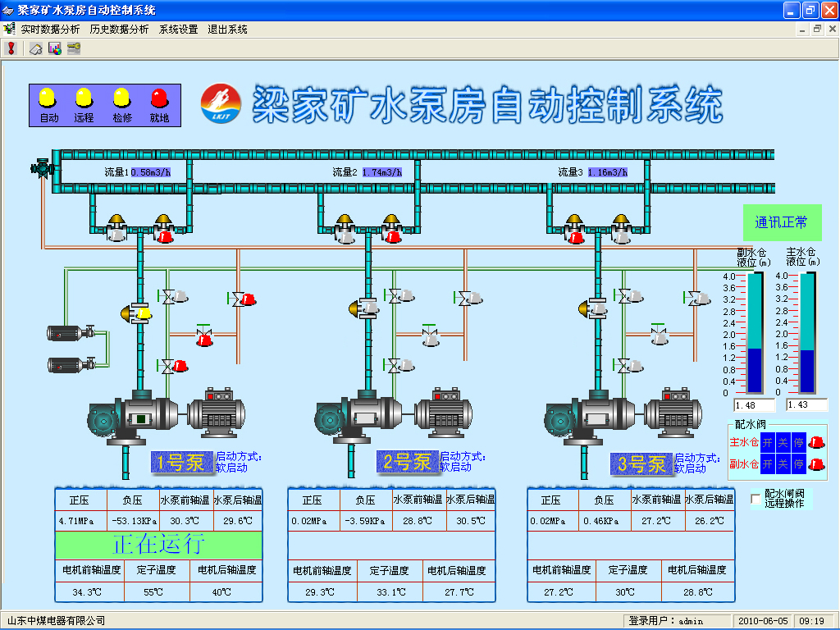Viewport: 840px width, 630px height.
Task: Click the red exclamation alarm toolbar icon
Action: click(x=11, y=48)
